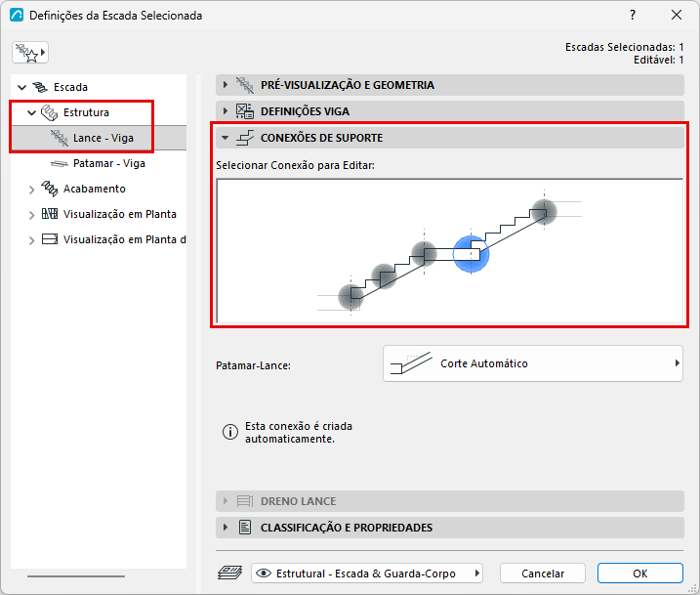Click the info icon near connection message
The width and height of the screenshot is (700, 595).
click(x=230, y=432)
